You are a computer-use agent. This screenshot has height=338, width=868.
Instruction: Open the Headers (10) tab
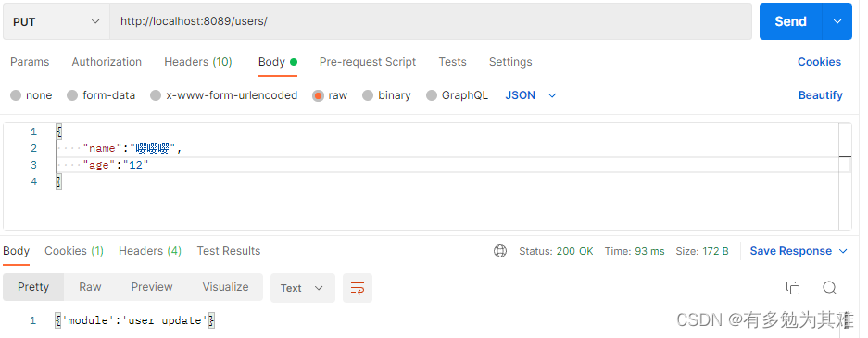coord(198,62)
